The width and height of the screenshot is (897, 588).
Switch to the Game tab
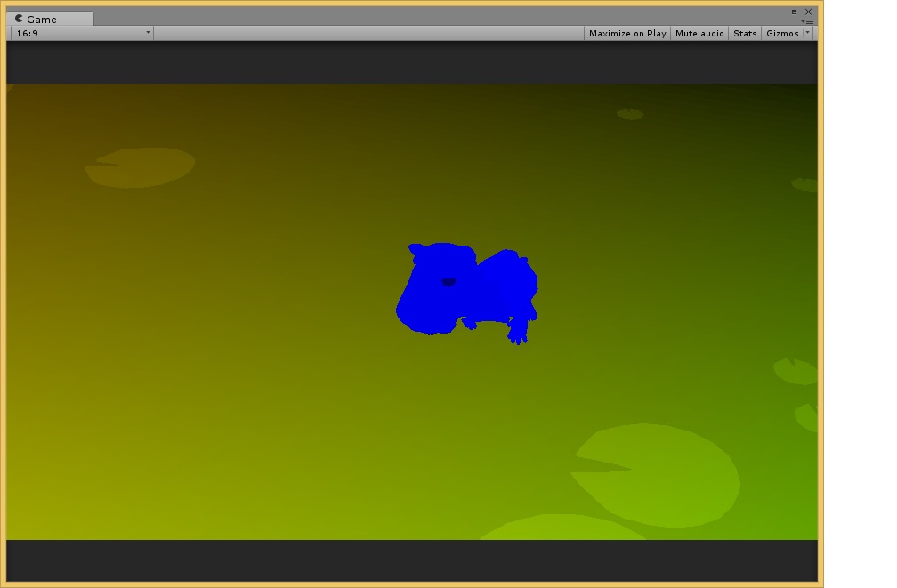pyautogui.click(x=49, y=19)
